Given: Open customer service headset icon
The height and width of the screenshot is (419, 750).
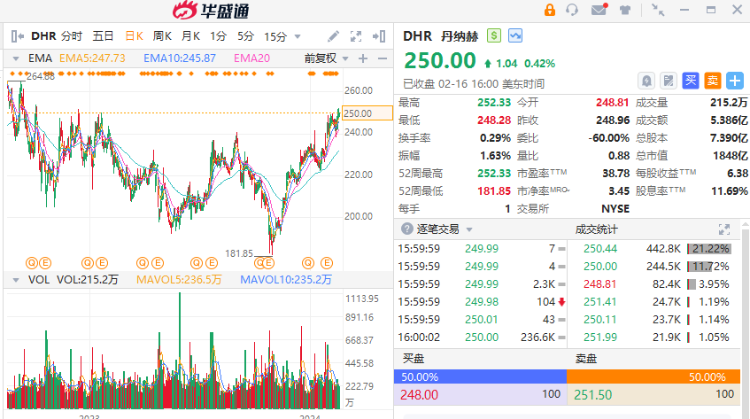Looking at the screenshot, I should tap(572, 10).
